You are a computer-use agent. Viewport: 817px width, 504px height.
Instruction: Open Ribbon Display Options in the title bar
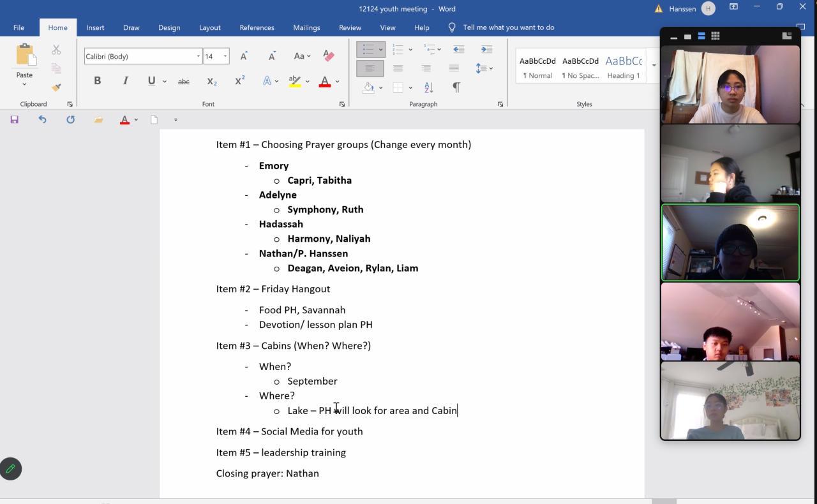tap(734, 7)
